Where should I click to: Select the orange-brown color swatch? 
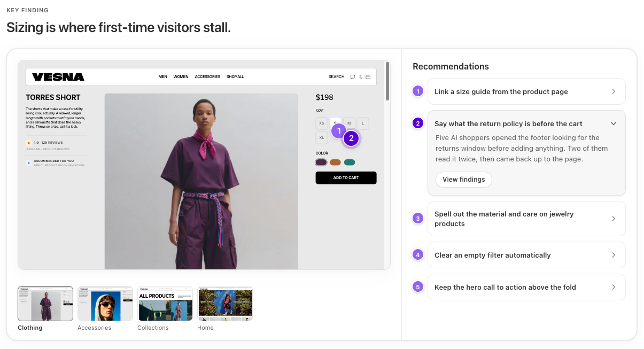click(335, 162)
